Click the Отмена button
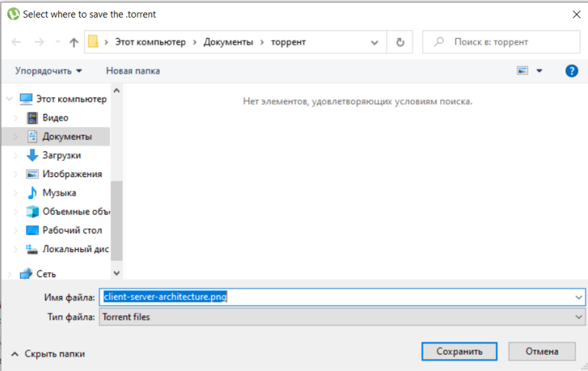This screenshot has width=588, height=371. [541, 351]
